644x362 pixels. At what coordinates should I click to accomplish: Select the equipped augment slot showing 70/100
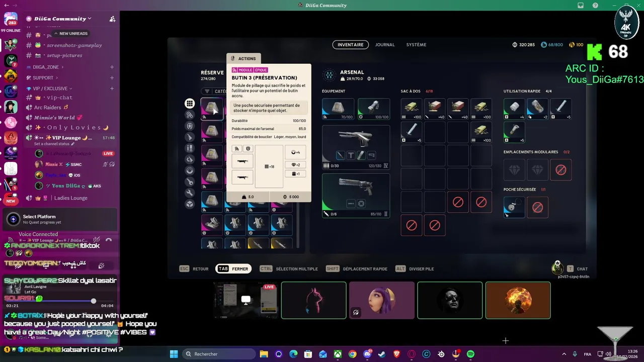click(338, 109)
